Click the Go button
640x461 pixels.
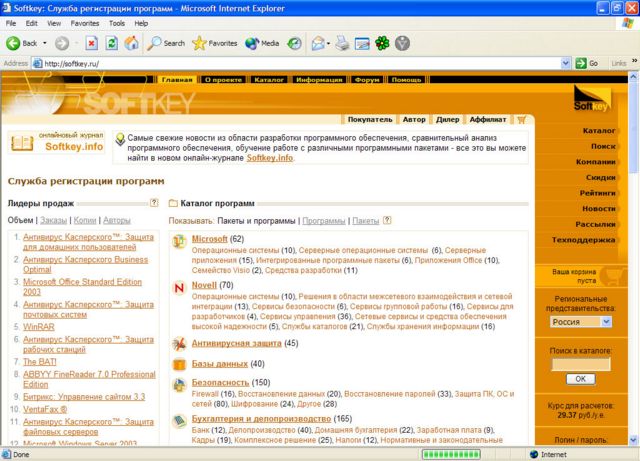click(x=587, y=63)
